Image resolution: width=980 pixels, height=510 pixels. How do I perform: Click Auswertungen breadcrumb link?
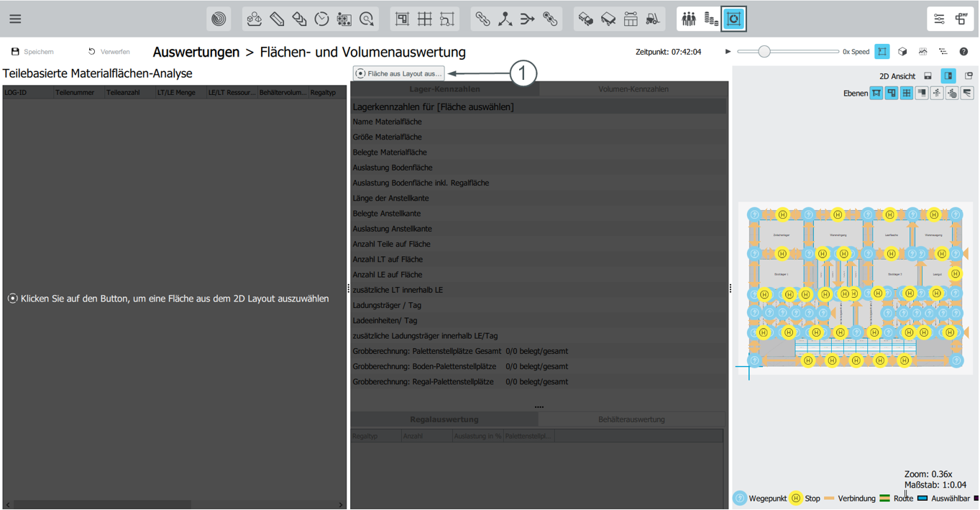point(196,52)
